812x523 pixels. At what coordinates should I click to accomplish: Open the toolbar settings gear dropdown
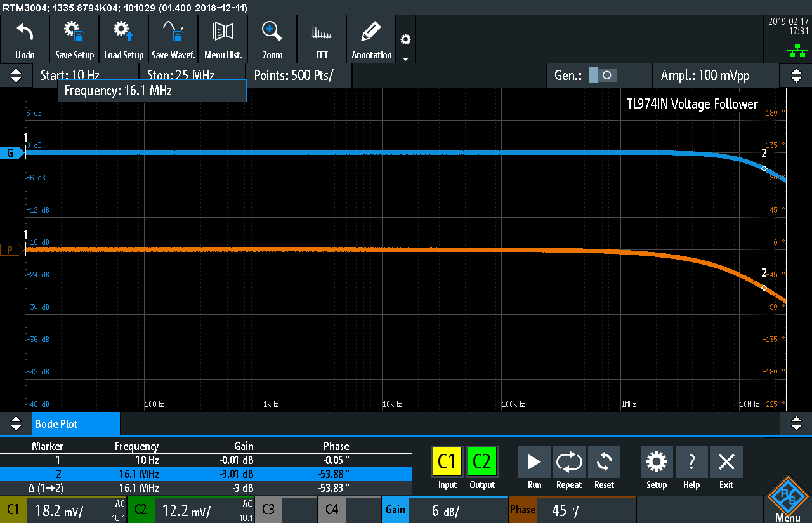(405, 45)
